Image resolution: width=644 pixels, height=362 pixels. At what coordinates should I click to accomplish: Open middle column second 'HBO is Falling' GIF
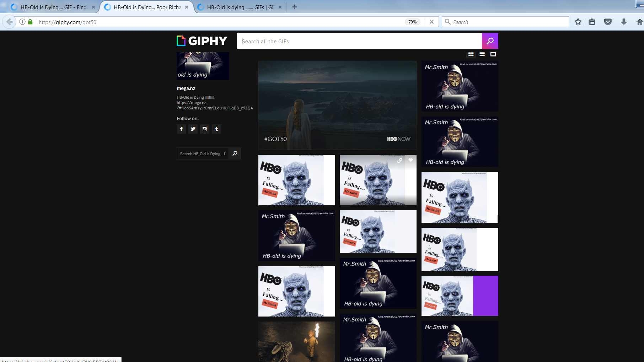[x=378, y=232]
